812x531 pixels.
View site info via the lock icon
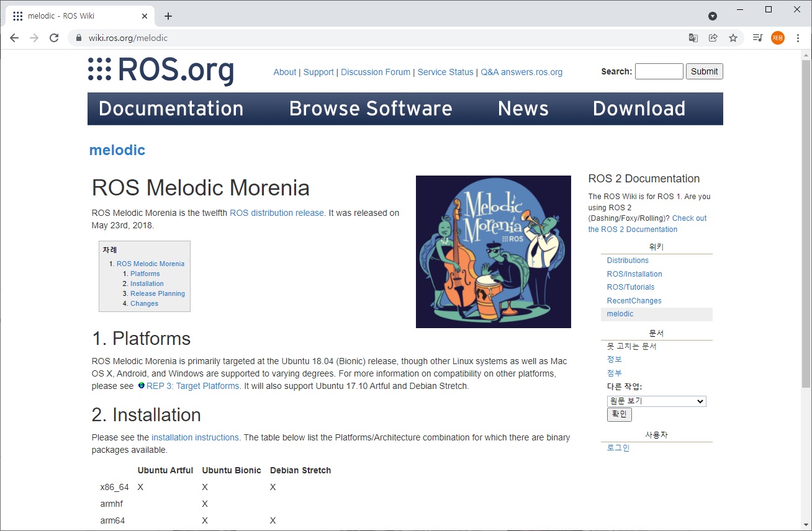pos(78,38)
